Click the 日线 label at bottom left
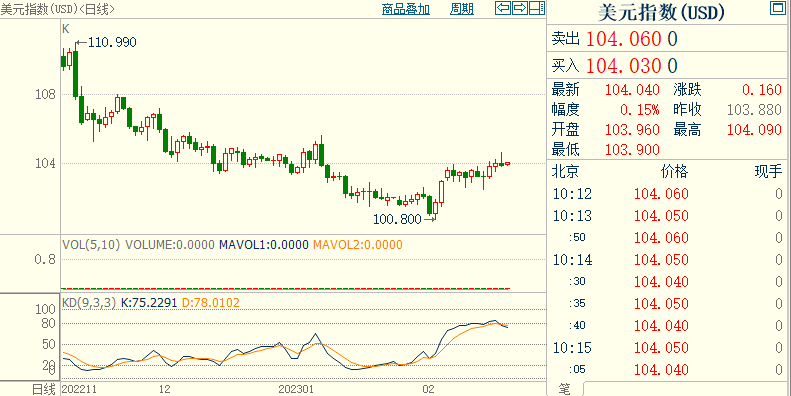Screen dimensions: 791x396 click(x=43, y=389)
